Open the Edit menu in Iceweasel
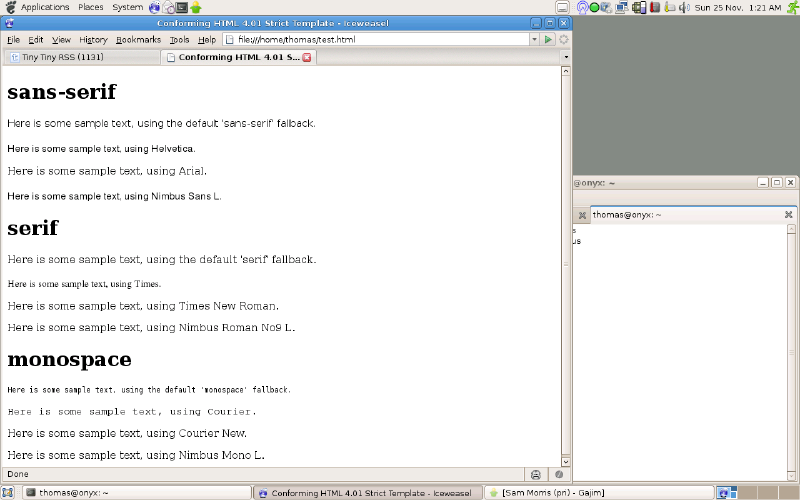The height and width of the screenshot is (500, 800). [36, 39]
